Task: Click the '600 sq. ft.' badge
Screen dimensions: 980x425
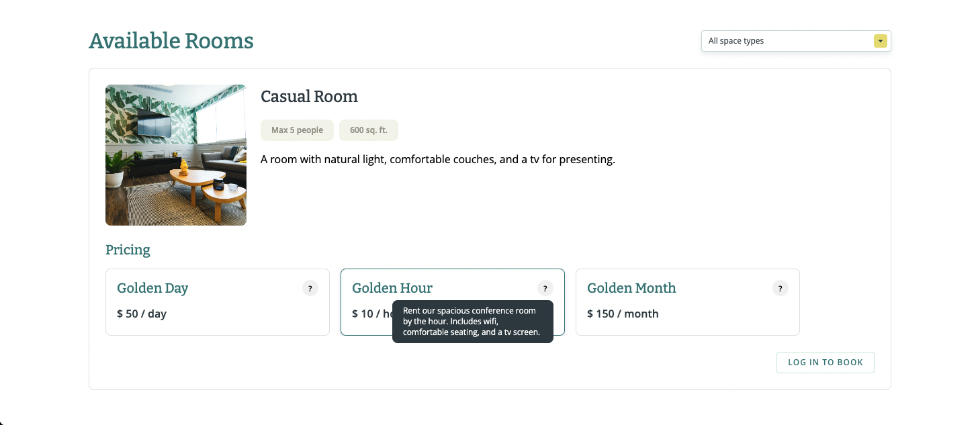Action: click(x=369, y=130)
